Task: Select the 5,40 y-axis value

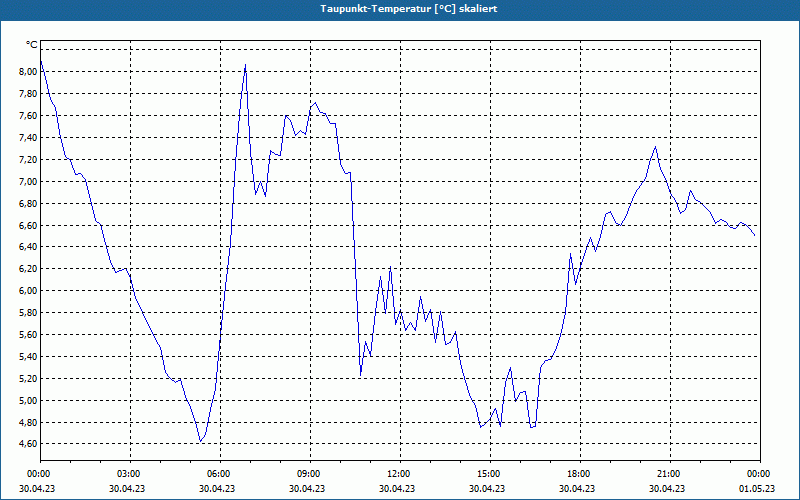Action: (28, 357)
